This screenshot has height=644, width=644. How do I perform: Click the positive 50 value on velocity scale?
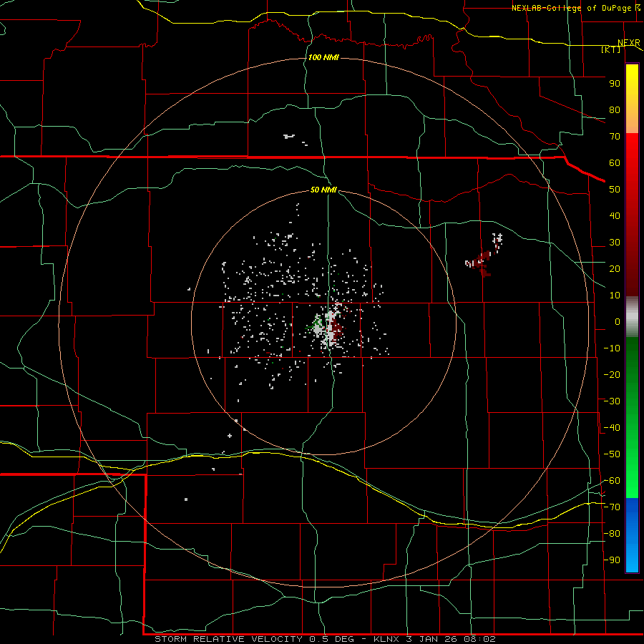(615, 190)
